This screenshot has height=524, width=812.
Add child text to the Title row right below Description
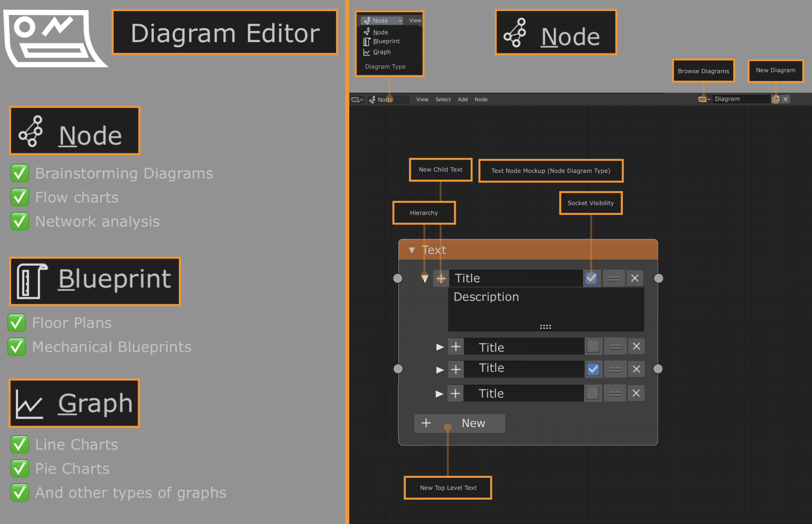[x=456, y=347]
